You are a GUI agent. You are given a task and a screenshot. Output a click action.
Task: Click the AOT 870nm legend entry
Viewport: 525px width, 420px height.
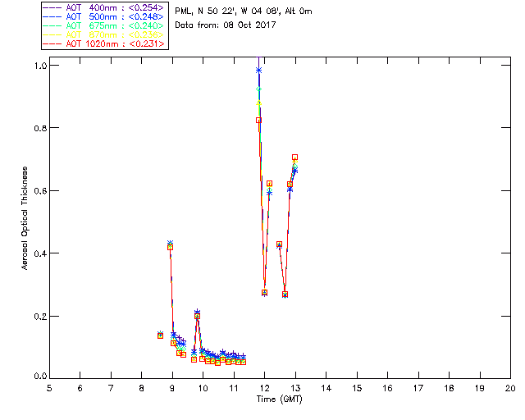point(103,34)
